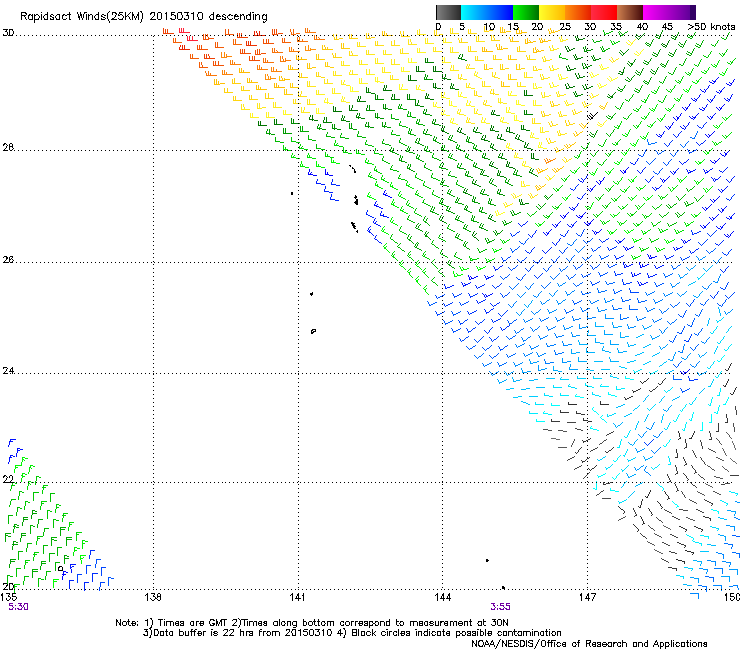Image resolution: width=740 pixels, height=650 pixels.
Task: Click the '0' legend scale label
Action: [438, 26]
